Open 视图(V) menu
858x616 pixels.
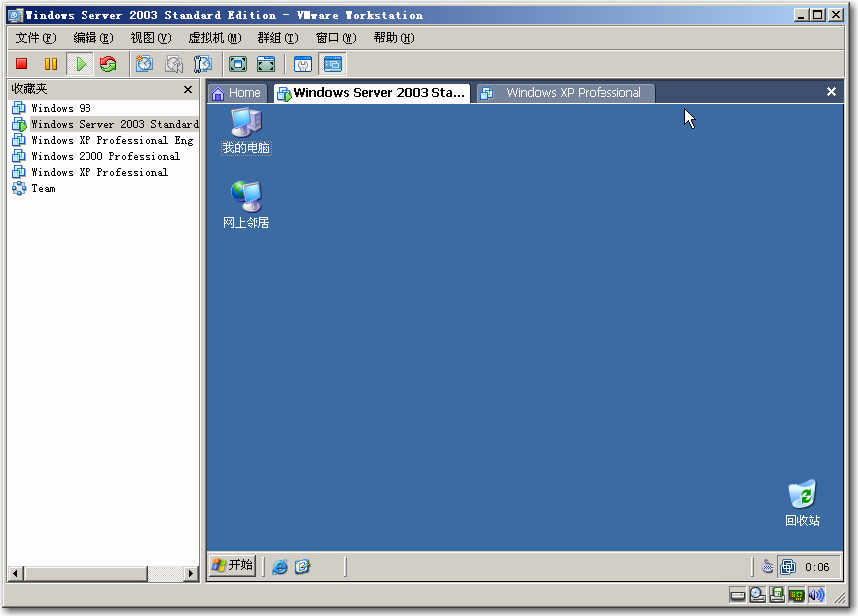click(151, 37)
